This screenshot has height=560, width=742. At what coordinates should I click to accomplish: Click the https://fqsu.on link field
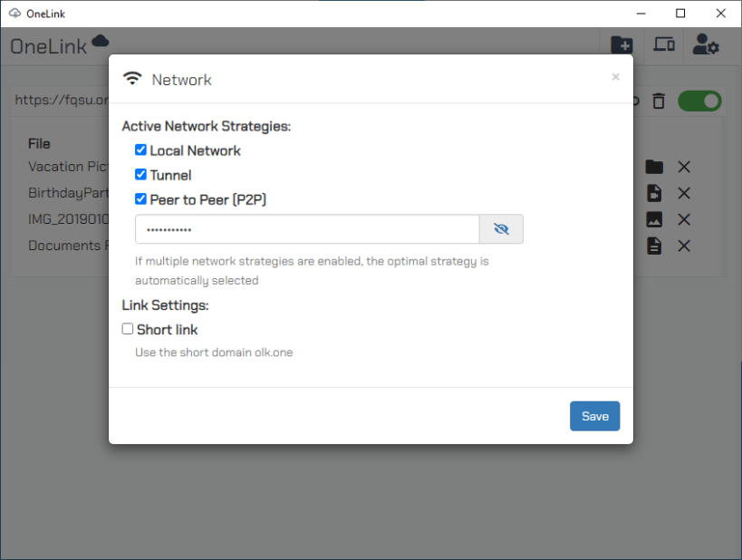[62, 100]
